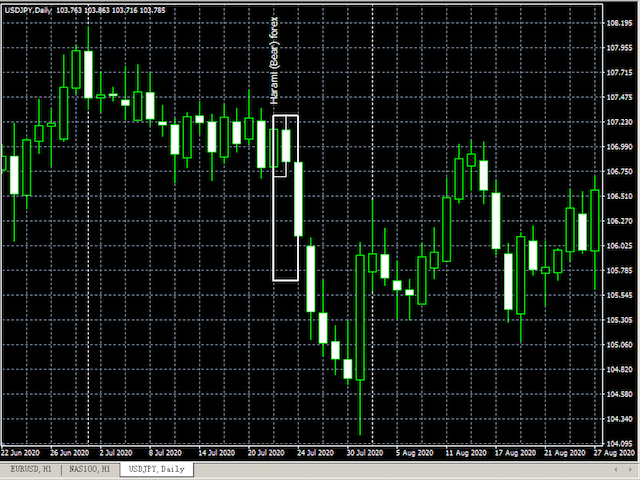Click the left tab-scroll arrow
The width and height of the screenshot is (640, 480).
pos(616,470)
